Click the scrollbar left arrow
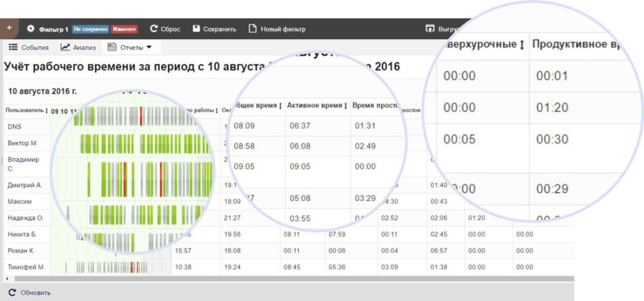 pyautogui.click(x=7, y=278)
